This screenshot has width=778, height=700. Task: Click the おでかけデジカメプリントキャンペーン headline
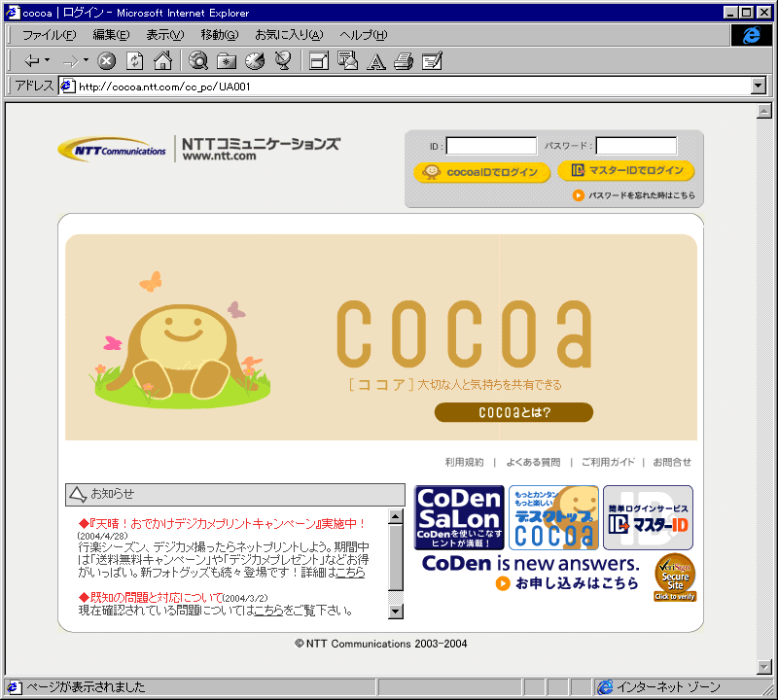click(223, 523)
